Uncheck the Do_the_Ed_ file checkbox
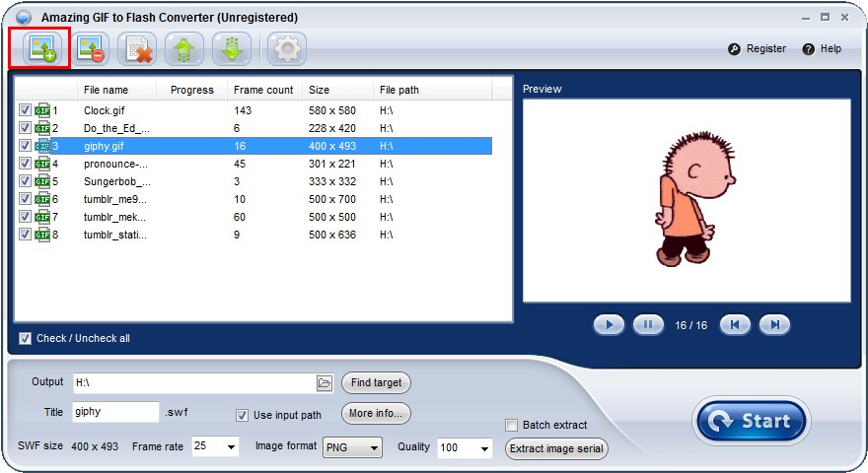This screenshot has height=473, width=868. [x=25, y=127]
